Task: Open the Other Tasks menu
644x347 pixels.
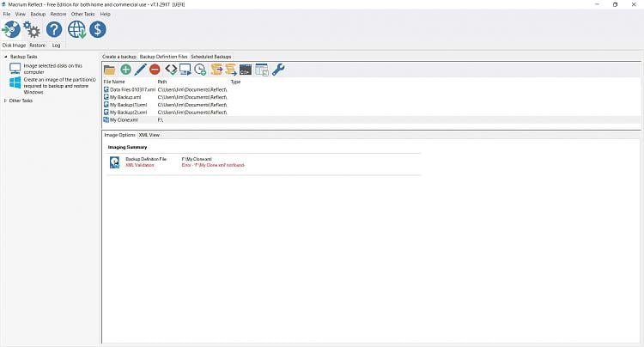Action: (x=83, y=14)
